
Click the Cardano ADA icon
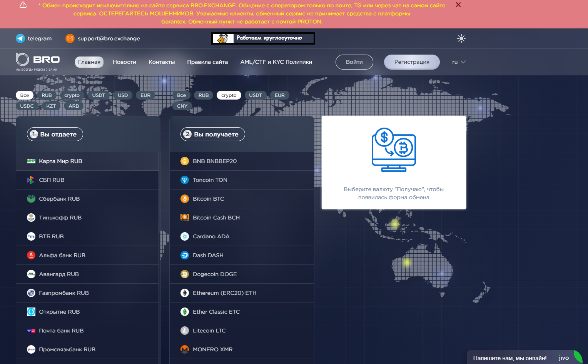pos(185,236)
